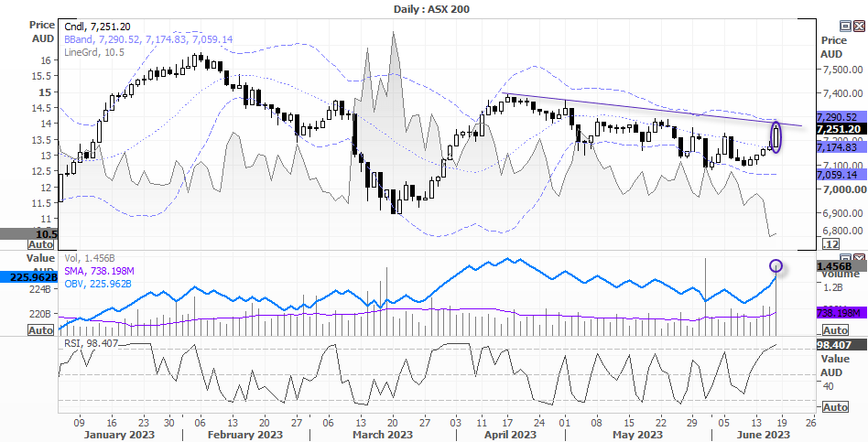
Task: Click the Auto button on left price axis
Action: (x=41, y=244)
